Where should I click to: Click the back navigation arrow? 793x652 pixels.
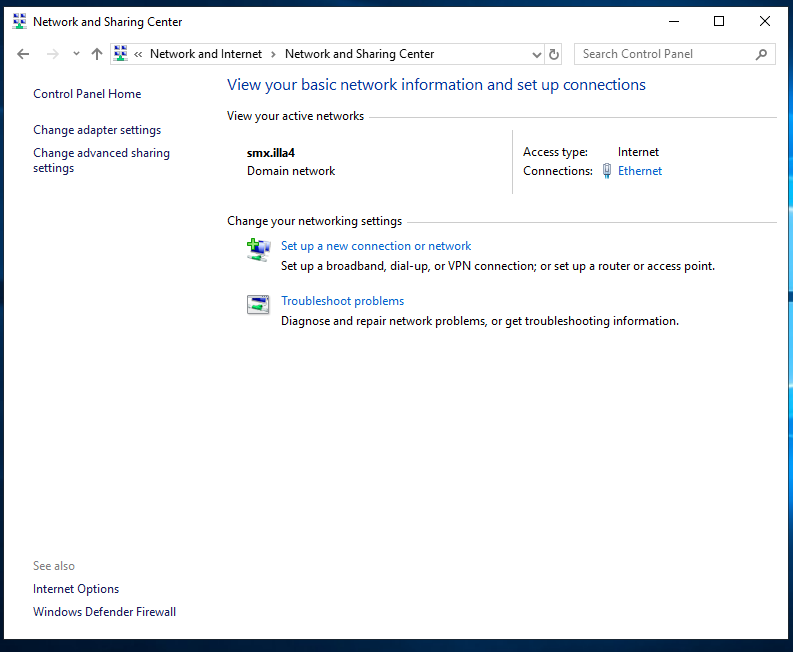pos(23,54)
